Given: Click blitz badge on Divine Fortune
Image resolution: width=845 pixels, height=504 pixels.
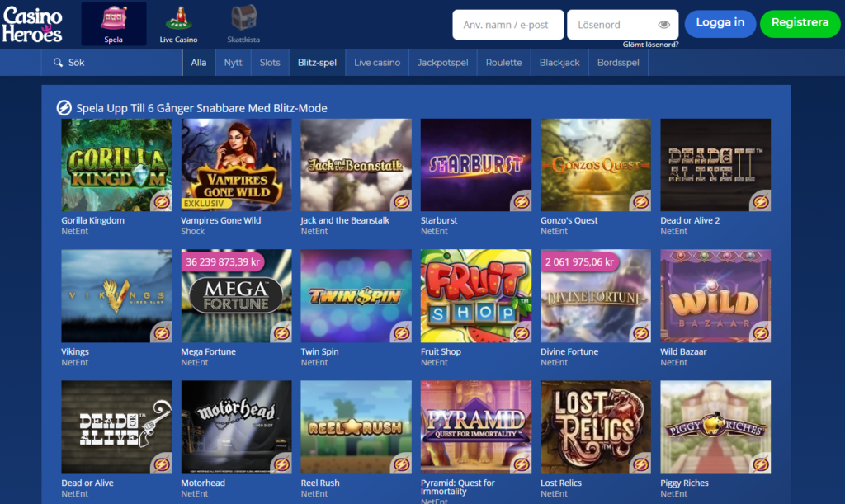Looking at the screenshot, I should pos(640,332).
